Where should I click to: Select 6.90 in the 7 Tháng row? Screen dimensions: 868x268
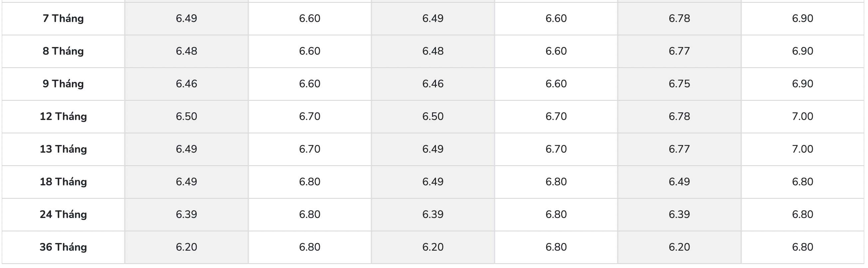(802, 18)
